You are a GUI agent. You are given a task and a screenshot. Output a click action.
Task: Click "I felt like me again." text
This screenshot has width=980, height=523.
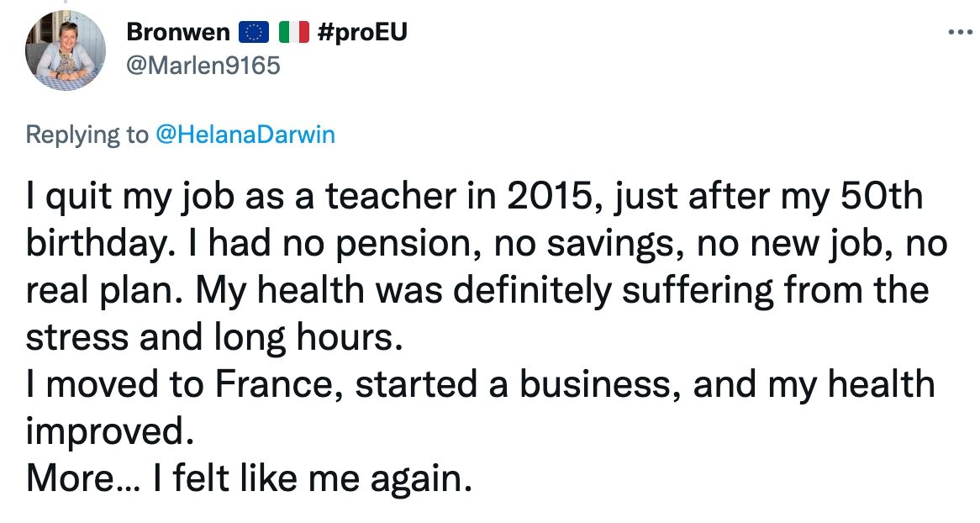coord(308,478)
